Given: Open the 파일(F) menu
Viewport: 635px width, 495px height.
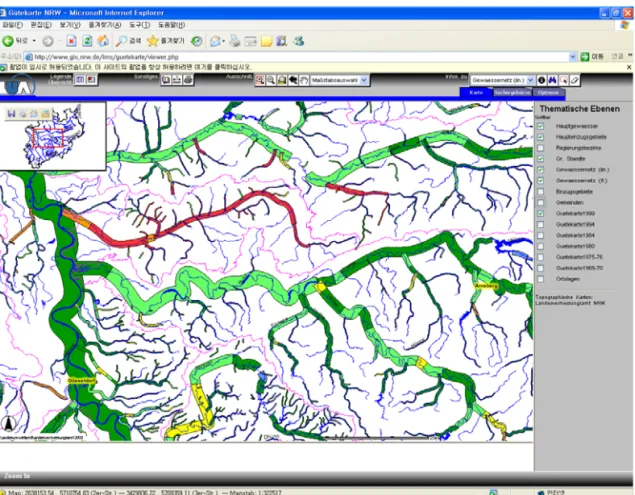Looking at the screenshot, I should pos(12,25).
